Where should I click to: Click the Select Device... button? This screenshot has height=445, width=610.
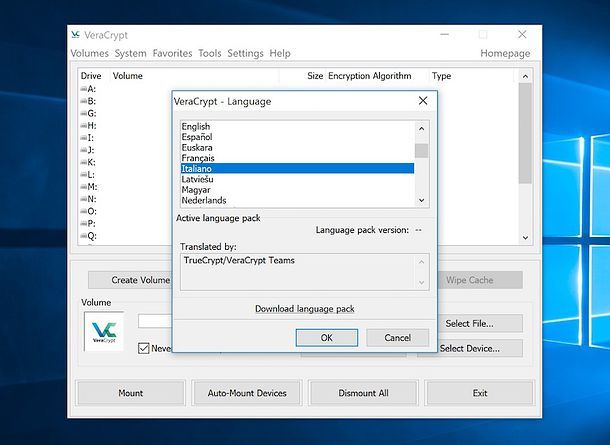pyautogui.click(x=480, y=349)
